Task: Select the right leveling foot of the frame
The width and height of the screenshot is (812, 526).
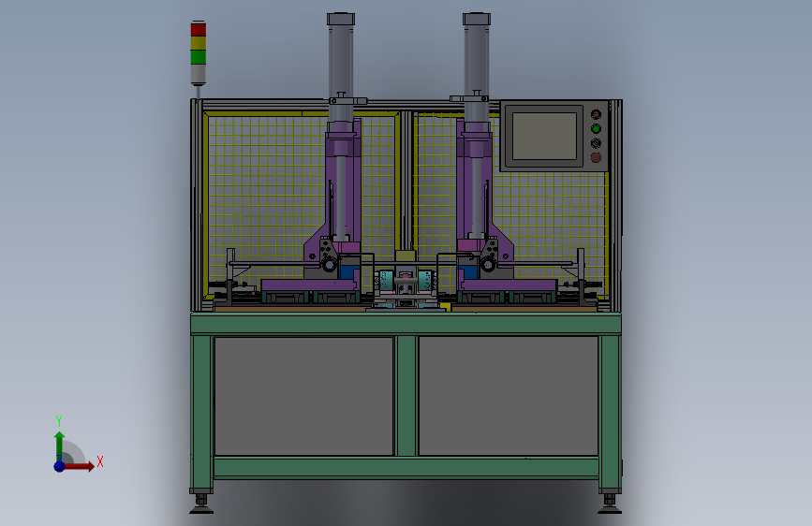Action: click(610, 504)
